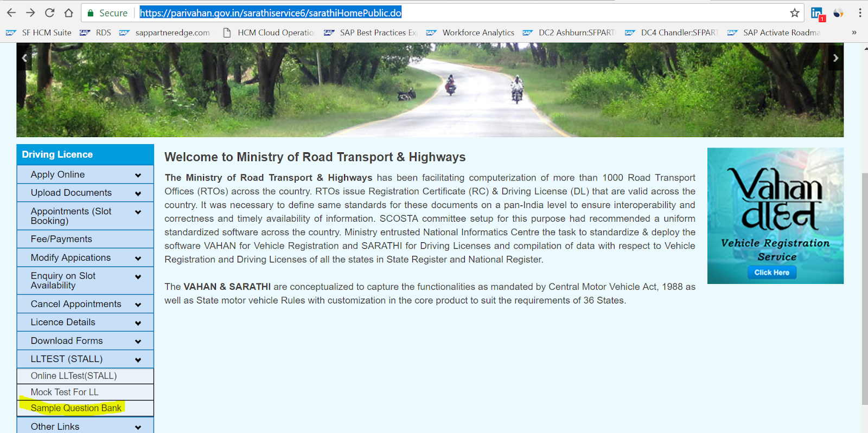Expand Enquiry on Slot Availability arrow
This screenshot has height=433, width=868.
(138, 277)
